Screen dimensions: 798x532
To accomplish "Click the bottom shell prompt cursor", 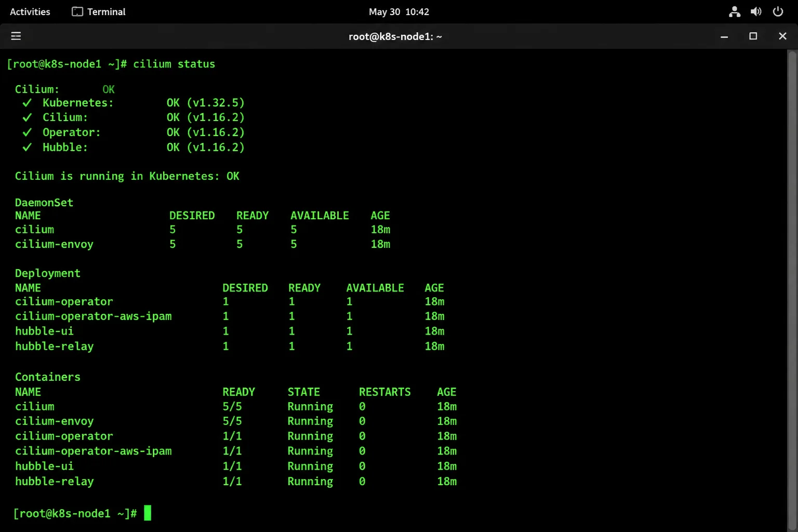I will 148,513.
